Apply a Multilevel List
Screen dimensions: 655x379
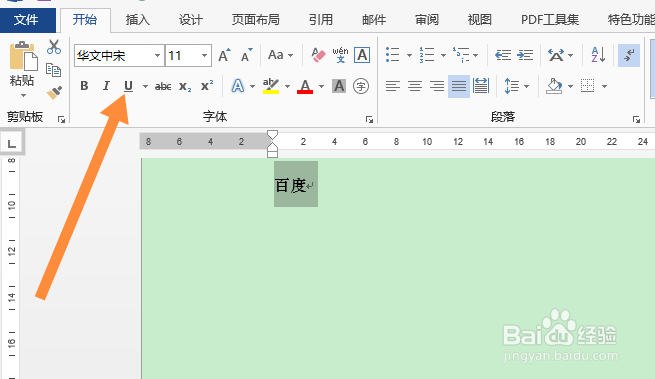(462, 55)
